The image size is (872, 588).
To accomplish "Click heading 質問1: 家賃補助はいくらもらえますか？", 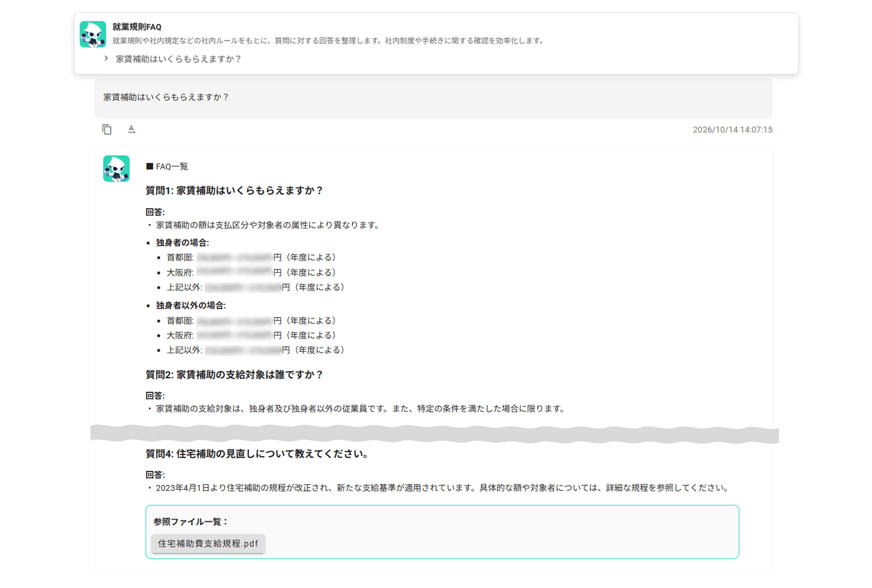I will tap(234, 191).
